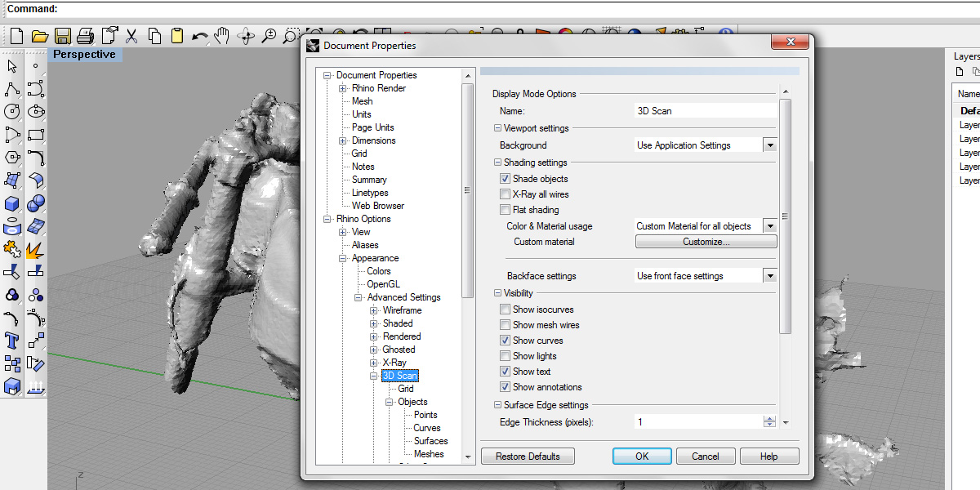980x490 pixels.
Task: Click the Save file icon
Action: [x=62, y=36]
